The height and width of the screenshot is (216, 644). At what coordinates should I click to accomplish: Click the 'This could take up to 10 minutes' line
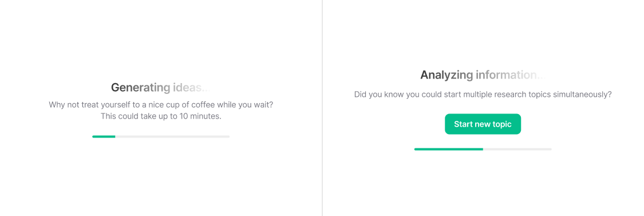(x=161, y=116)
